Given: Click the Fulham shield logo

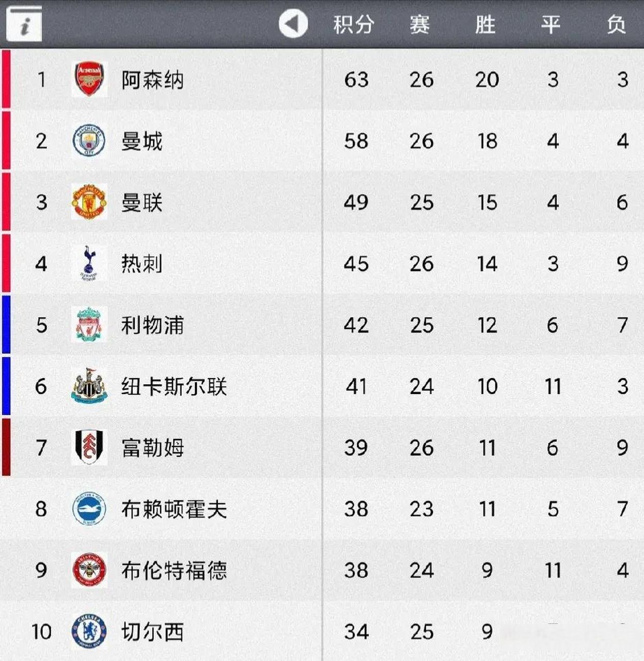Looking at the screenshot, I should (x=89, y=447).
